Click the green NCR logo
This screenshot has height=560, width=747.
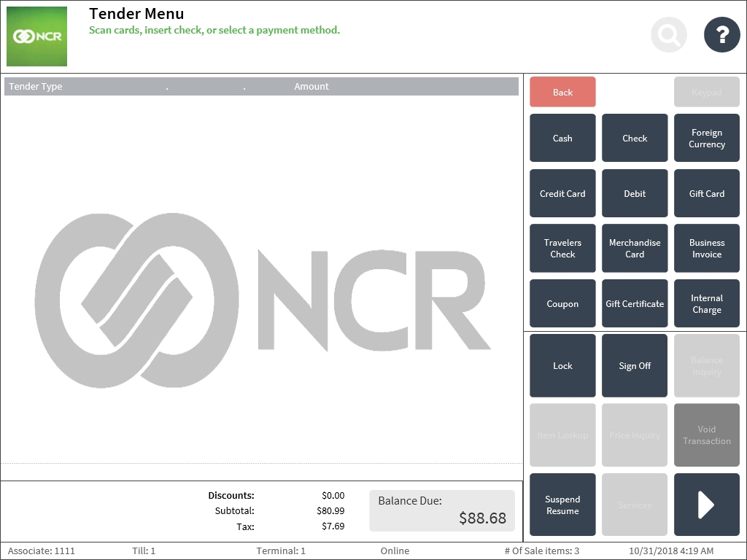(36, 36)
